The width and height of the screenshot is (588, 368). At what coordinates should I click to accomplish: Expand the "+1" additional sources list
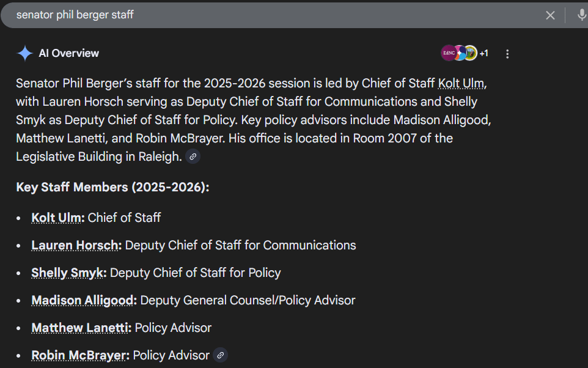point(483,54)
